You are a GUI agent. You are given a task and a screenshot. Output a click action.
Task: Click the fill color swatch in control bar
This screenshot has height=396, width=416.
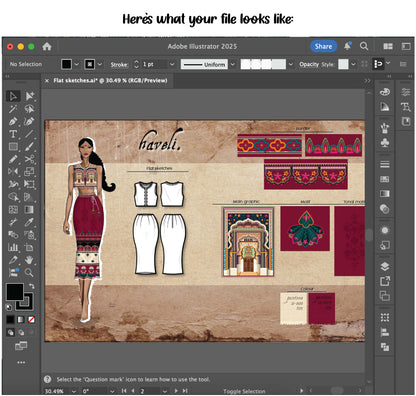(66, 64)
